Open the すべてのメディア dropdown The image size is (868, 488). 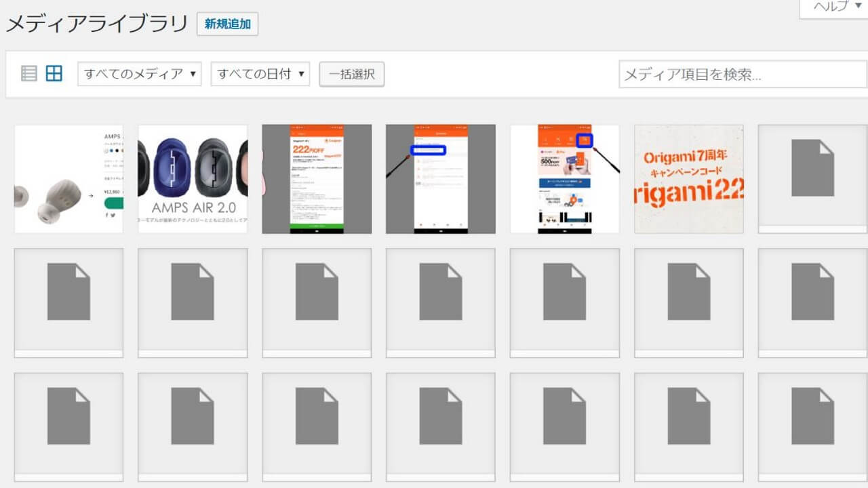140,74
